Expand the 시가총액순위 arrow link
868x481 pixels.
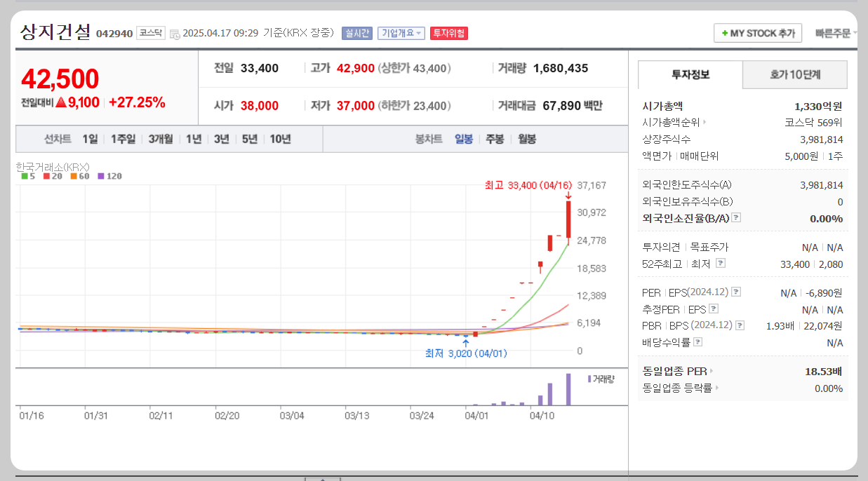(704, 122)
